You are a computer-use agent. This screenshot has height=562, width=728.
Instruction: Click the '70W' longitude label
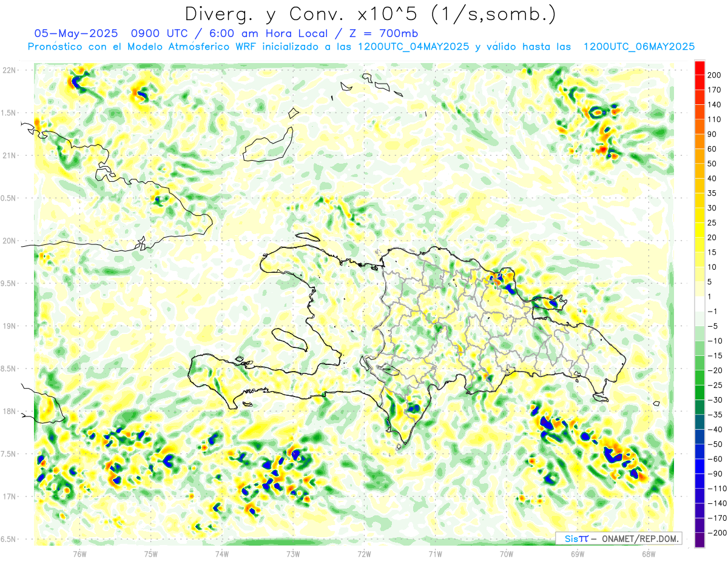[507, 554]
